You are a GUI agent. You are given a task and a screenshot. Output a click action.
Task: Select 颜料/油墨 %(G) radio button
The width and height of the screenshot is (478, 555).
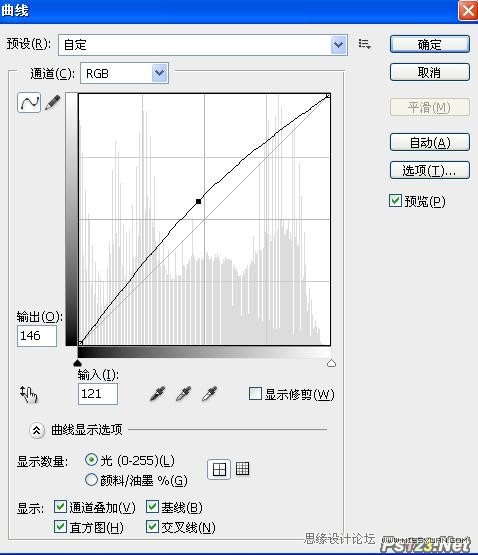(x=91, y=480)
